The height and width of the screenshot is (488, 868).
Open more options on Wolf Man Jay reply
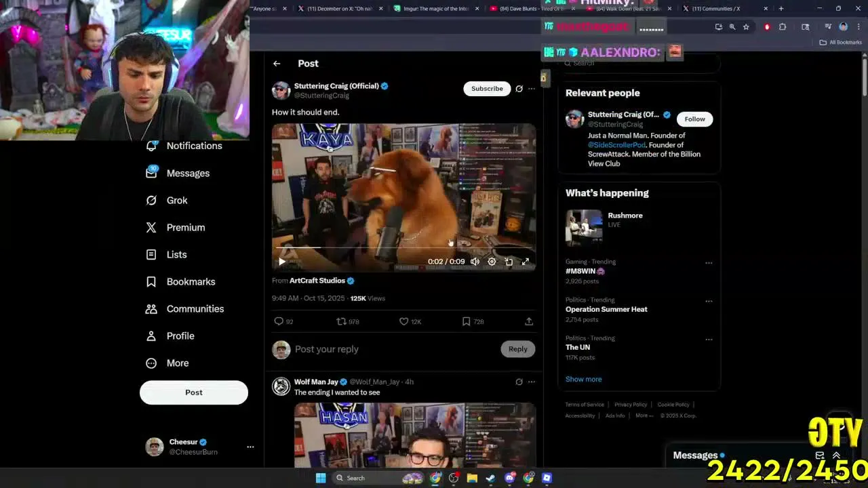[x=532, y=382]
